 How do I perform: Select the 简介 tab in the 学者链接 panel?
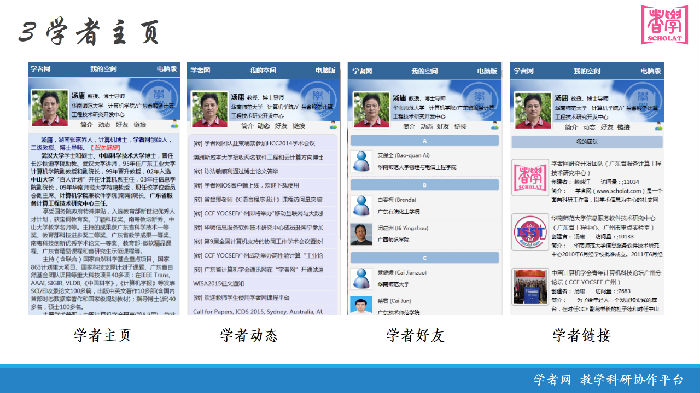click(571, 127)
